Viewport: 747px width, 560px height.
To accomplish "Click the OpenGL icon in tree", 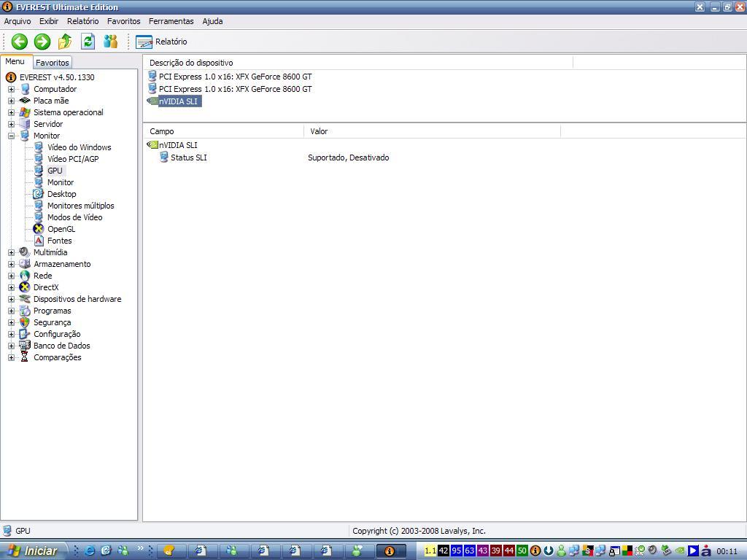I will click(39, 229).
